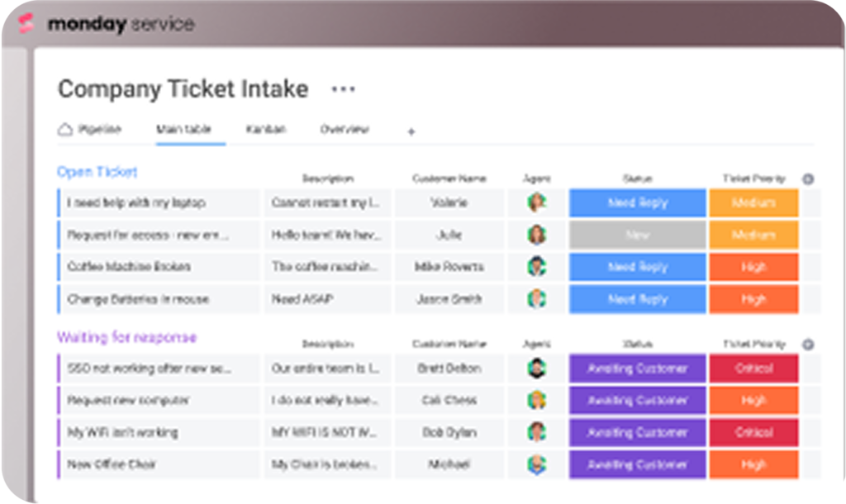
Task: Select the agent avatar in Michael's row
Action: (536, 464)
